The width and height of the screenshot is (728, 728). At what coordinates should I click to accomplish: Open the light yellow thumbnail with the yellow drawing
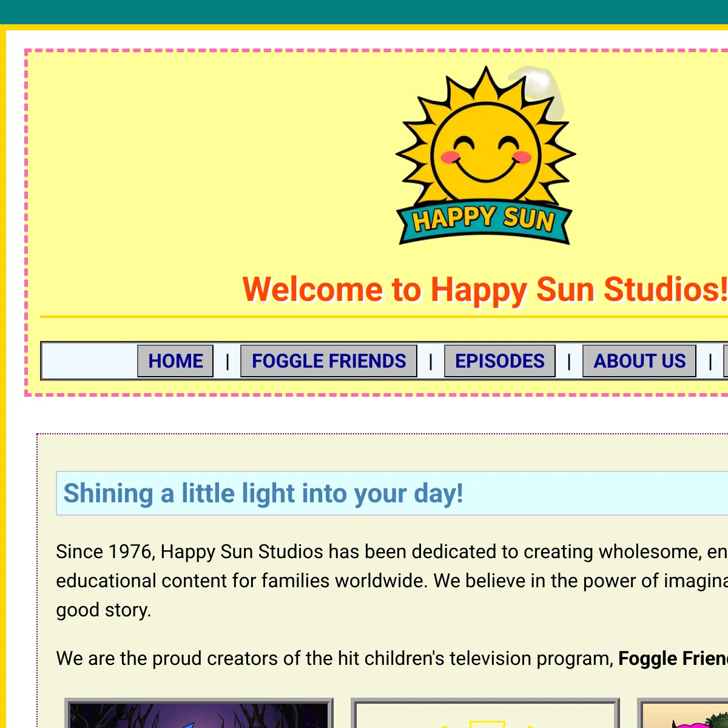point(485,713)
